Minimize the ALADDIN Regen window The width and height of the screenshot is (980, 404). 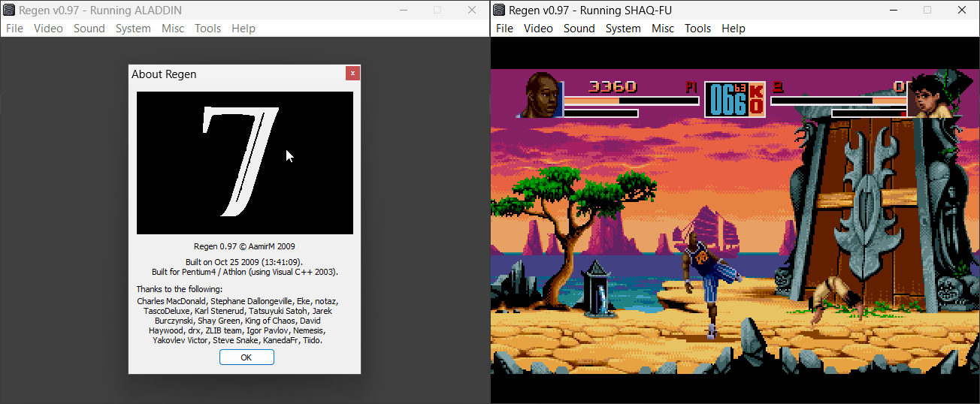404,10
